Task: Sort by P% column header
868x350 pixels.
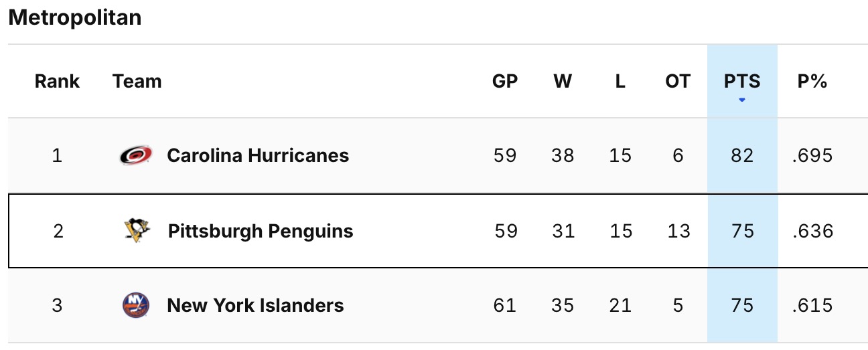Action: (x=812, y=82)
